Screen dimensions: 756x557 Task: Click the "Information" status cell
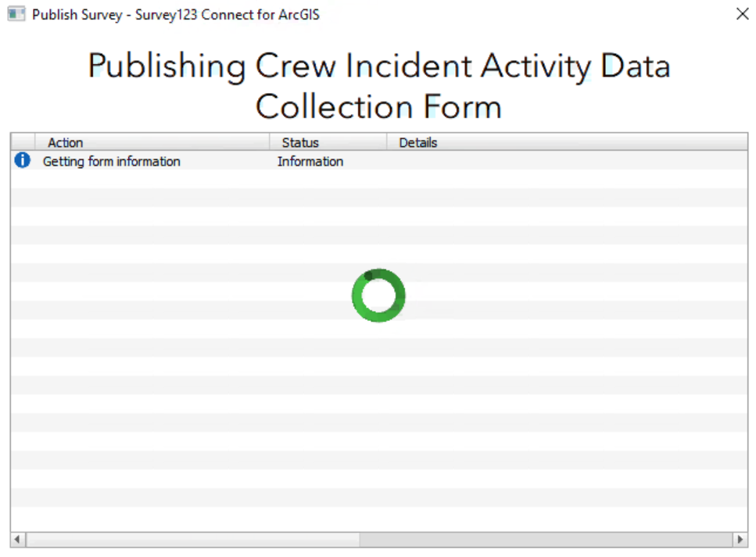(x=310, y=162)
